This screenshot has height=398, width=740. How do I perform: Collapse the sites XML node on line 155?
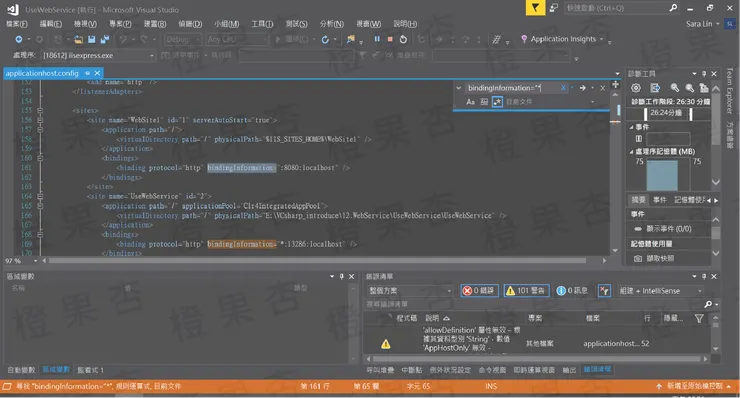pos(40,110)
